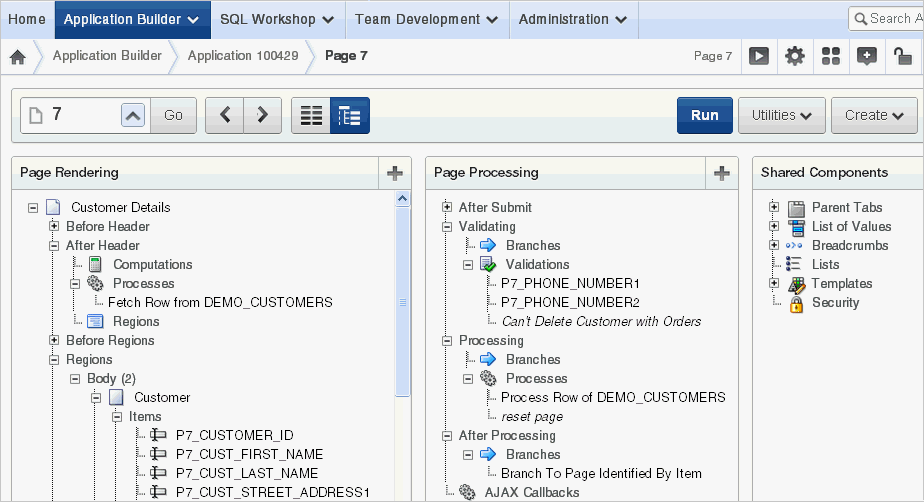
Task: Open the Shared Components grid icon
Action: tap(831, 56)
